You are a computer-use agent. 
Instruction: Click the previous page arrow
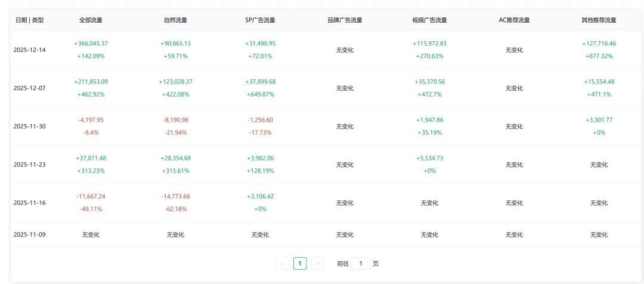(283, 263)
